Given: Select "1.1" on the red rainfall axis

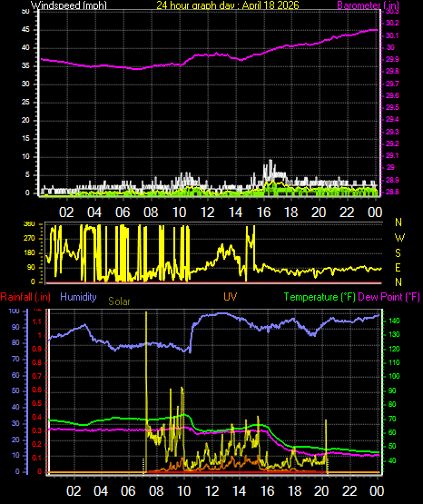Looking at the screenshot, I should tap(37, 321).
